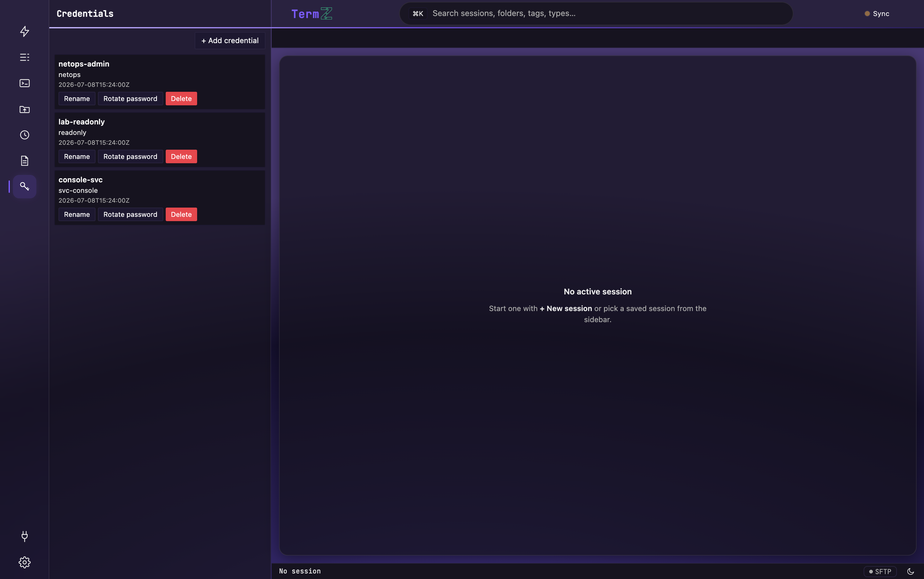Select the lab-readonly credential title
The height and width of the screenshot is (579, 924).
click(x=82, y=122)
